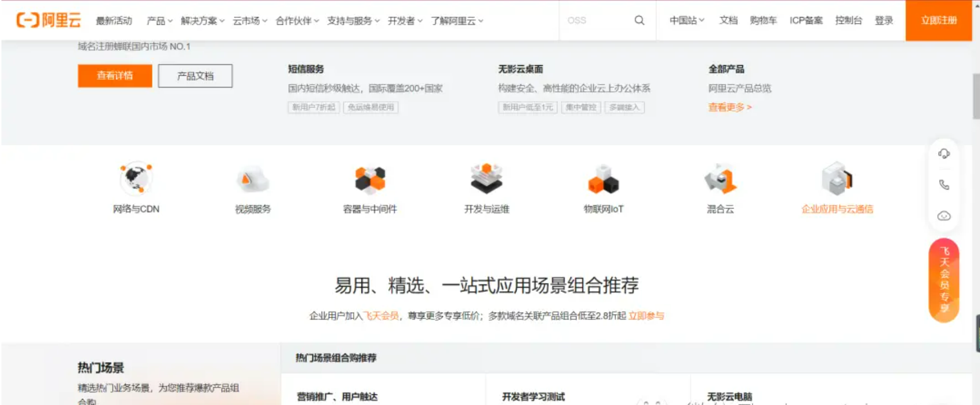Click the 开发者学习测试 scenario heading
The image size is (980, 405).
(533, 397)
